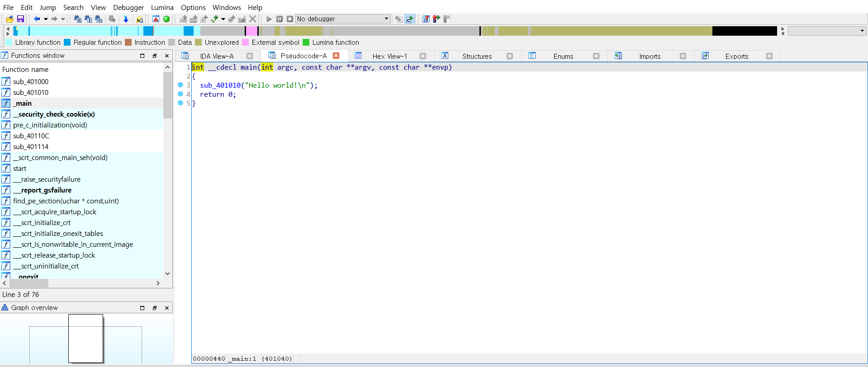
Task: Click the gray star toolbar icon
Action: pyautogui.click(x=232, y=19)
